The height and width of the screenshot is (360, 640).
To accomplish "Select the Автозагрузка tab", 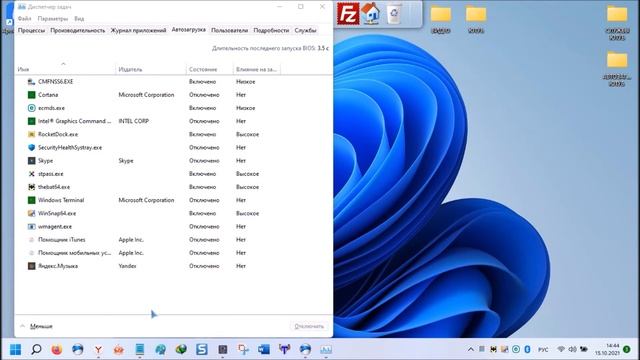I will pyautogui.click(x=189, y=30).
